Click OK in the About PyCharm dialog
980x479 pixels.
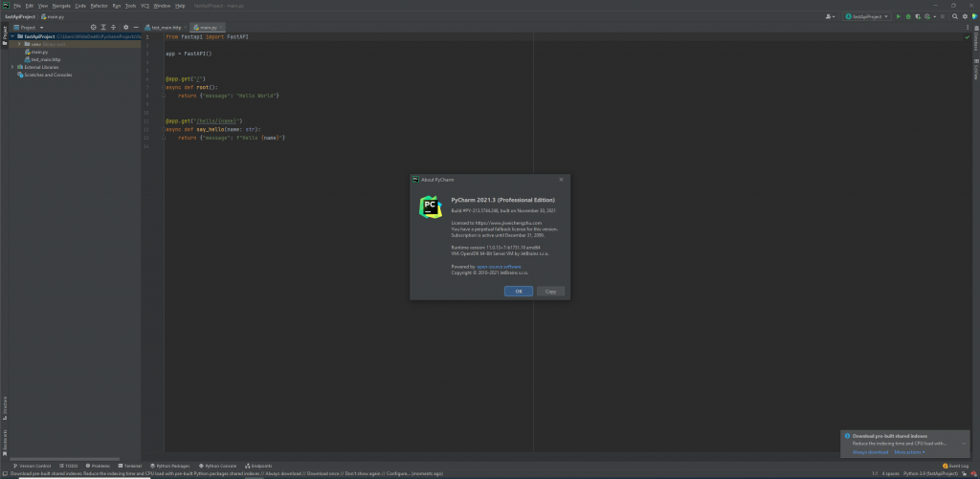(518, 292)
